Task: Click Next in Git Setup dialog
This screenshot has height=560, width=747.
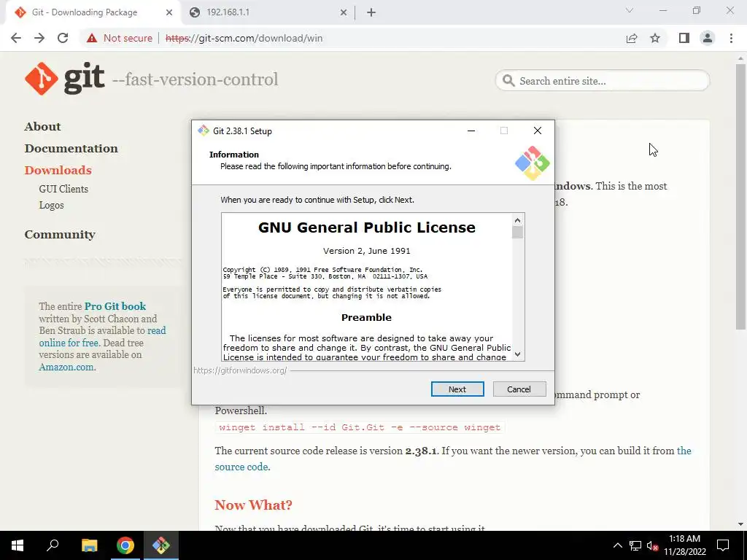Action: [x=457, y=389]
